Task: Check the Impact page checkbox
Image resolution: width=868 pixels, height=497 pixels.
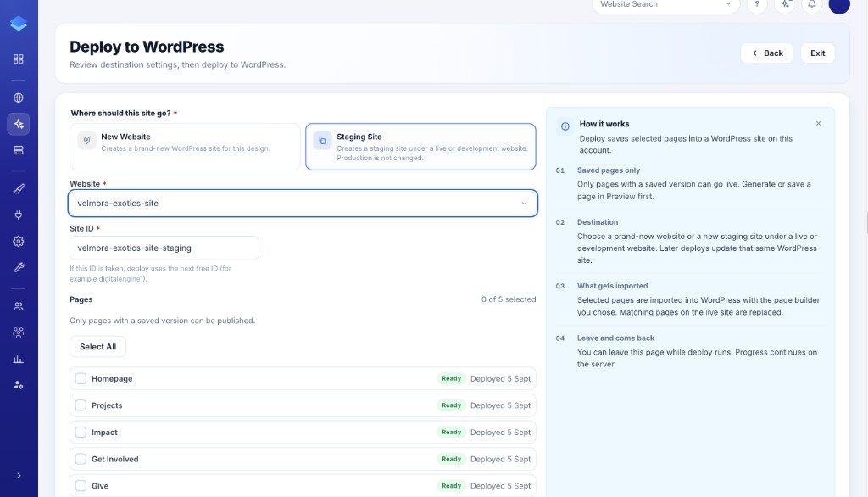Action: 81,433
